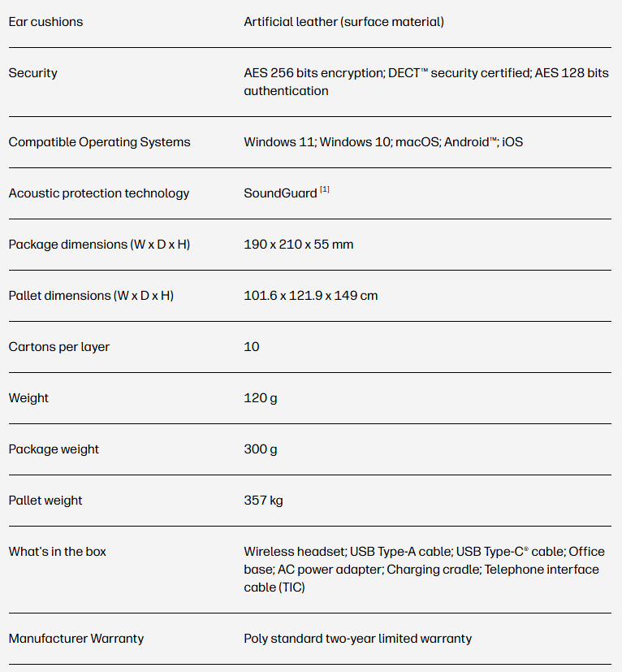
Task: Click the 357 kg pallet weight value
Action: coord(263,501)
